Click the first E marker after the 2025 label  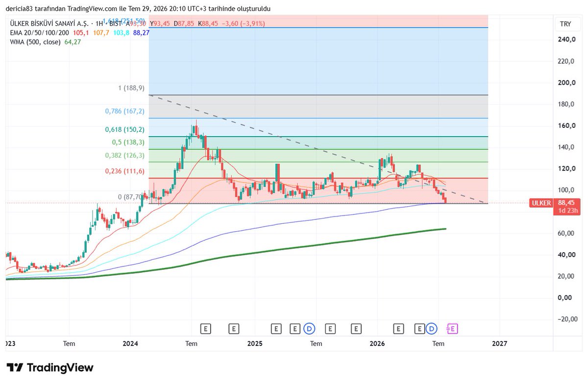(x=276, y=328)
